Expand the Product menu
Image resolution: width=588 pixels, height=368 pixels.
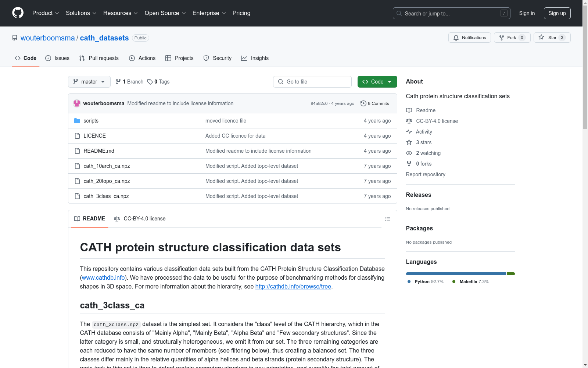coord(46,13)
